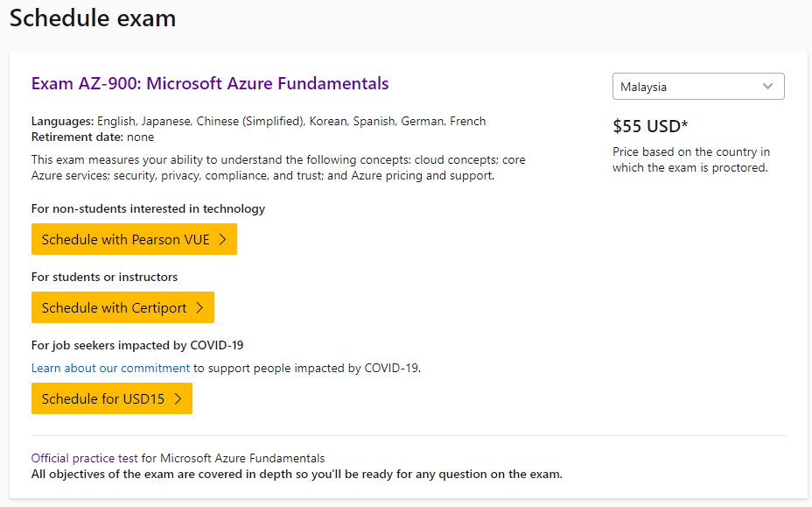Click the Price based on the country note
The image size is (812, 507).
tap(691, 159)
